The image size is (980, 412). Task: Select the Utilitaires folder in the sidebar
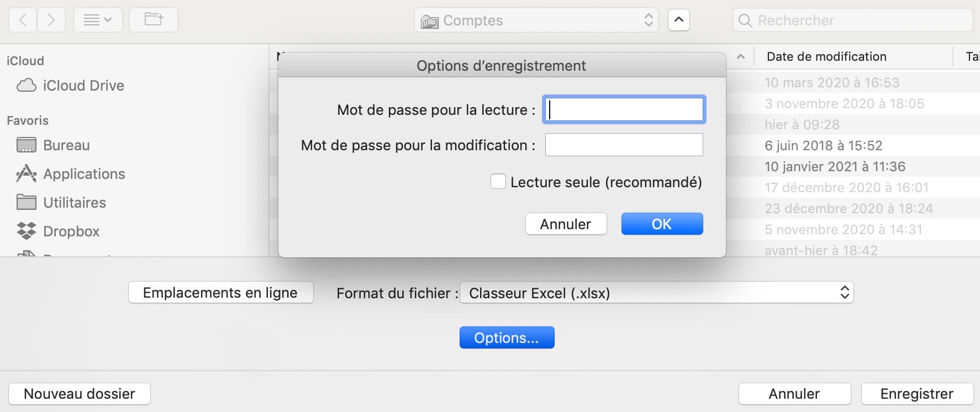click(x=75, y=203)
